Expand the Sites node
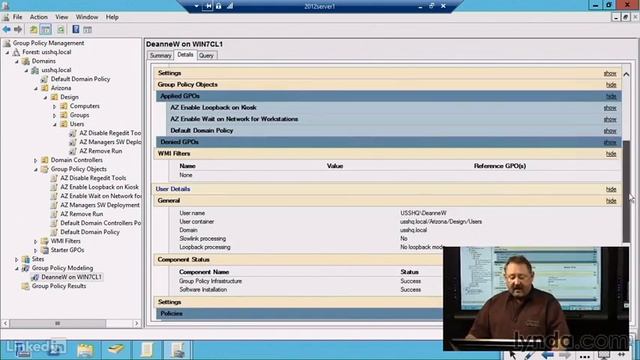The image size is (640, 360). pos(17,259)
